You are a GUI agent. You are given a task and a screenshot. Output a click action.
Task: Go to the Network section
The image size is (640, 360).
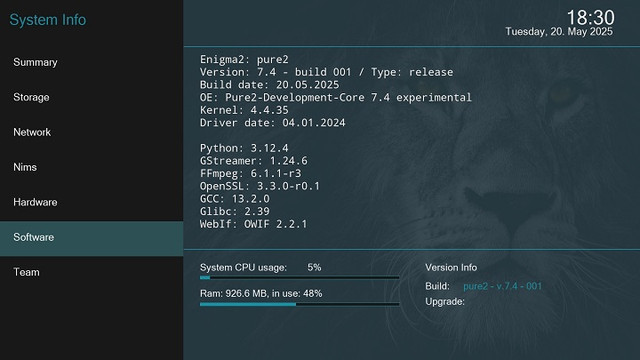(x=91, y=132)
